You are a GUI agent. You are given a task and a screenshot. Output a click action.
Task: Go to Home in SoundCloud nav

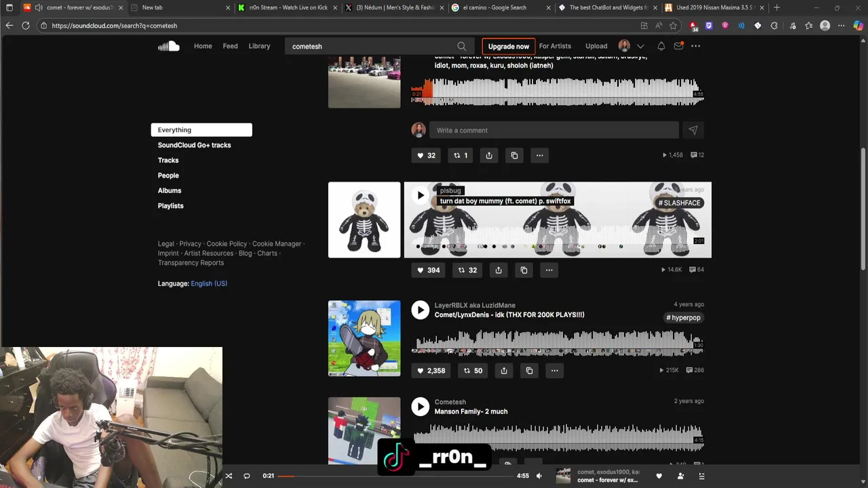click(203, 46)
